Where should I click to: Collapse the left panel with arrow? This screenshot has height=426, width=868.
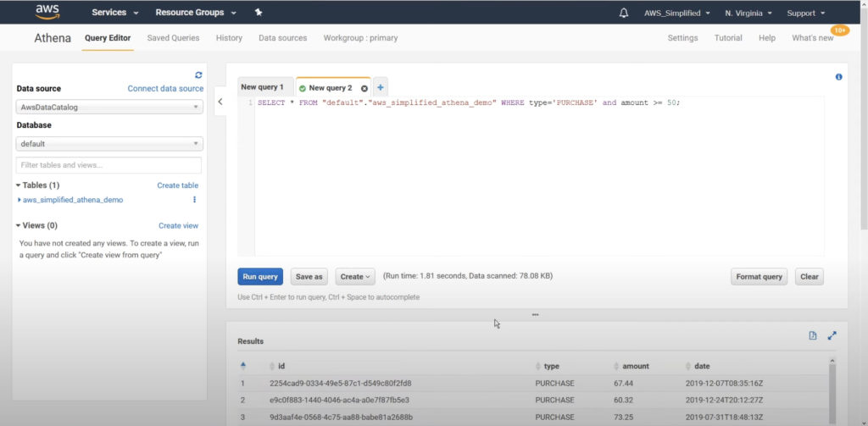[x=220, y=102]
